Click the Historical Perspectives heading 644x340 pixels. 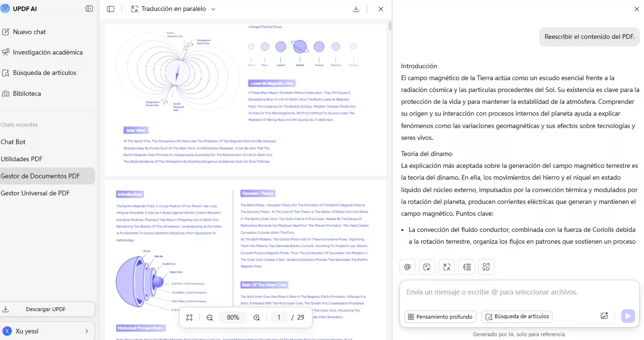(140, 328)
